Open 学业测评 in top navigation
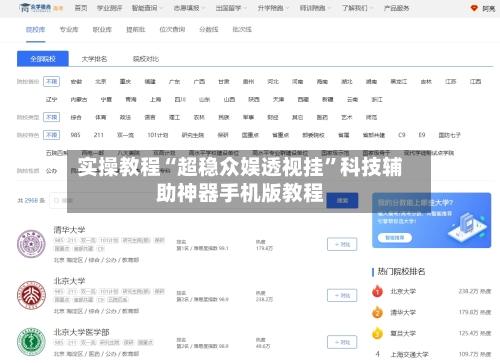The width and height of the screenshot is (500, 363). (109, 8)
